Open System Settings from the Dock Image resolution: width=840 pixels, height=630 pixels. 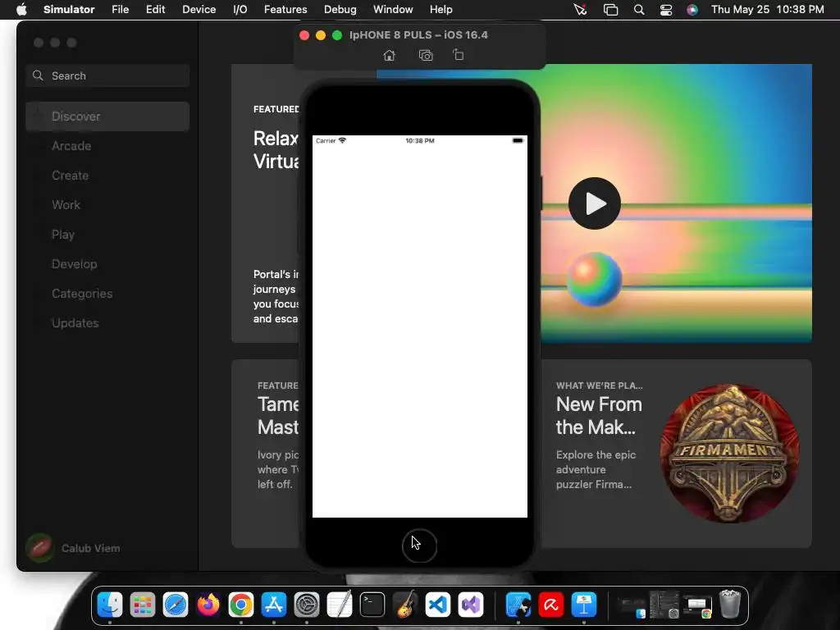tap(307, 605)
